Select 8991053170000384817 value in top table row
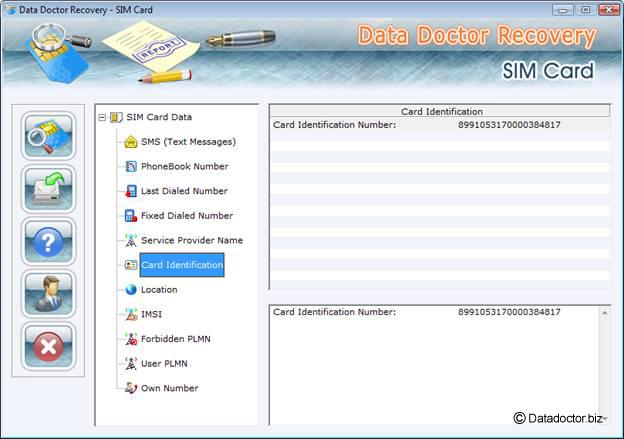624x439 pixels. [x=509, y=125]
